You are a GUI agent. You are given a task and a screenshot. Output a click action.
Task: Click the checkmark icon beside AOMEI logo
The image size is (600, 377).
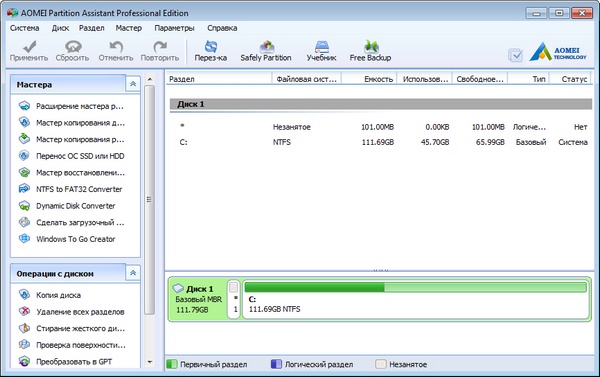516,55
